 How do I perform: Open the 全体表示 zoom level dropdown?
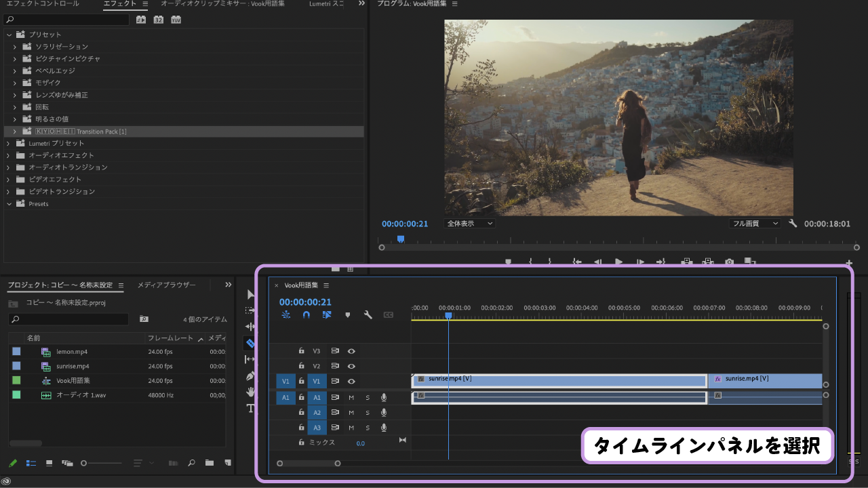pos(469,223)
